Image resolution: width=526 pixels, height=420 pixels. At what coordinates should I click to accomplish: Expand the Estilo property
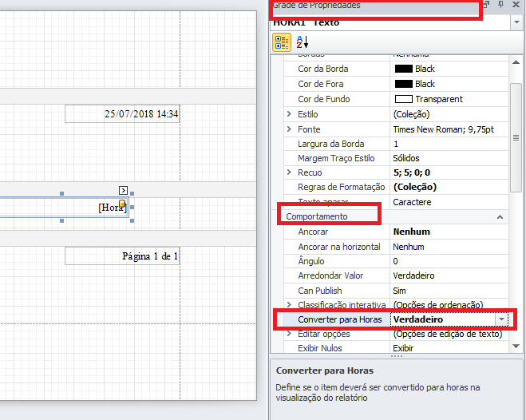(289, 114)
